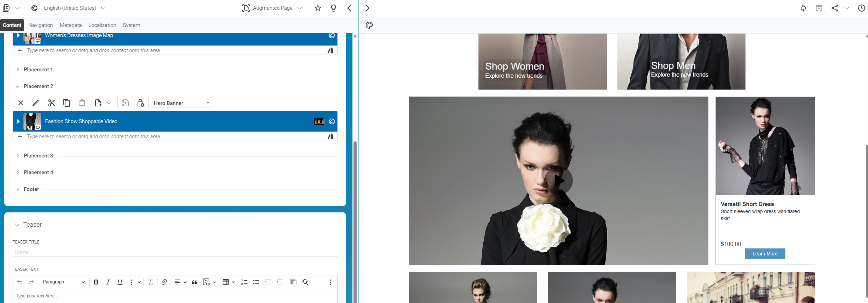Switch to Localization tab
Image resolution: width=868 pixels, height=303 pixels.
(x=102, y=25)
